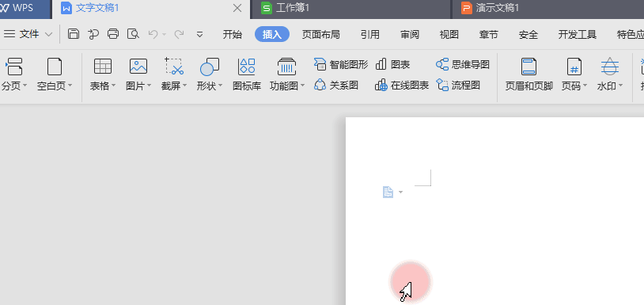Screen dimensions: 644x305
Task: Insert a page break (分页) icon
Action: [13, 67]
